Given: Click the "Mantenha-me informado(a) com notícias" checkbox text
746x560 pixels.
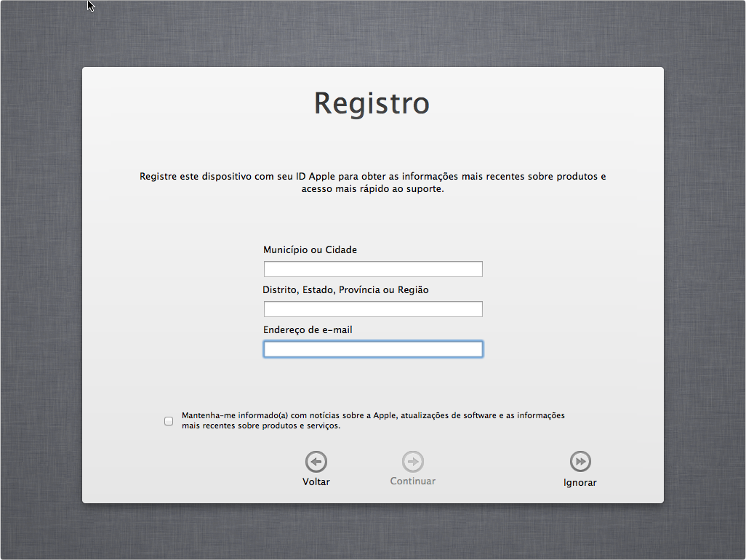Looking at the screenshot, I should click(372, 415).
